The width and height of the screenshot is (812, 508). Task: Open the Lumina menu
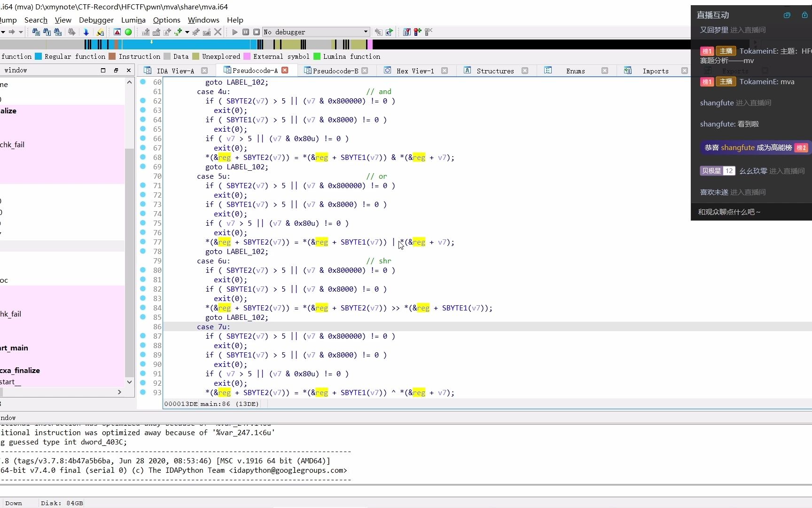(133, 20)
